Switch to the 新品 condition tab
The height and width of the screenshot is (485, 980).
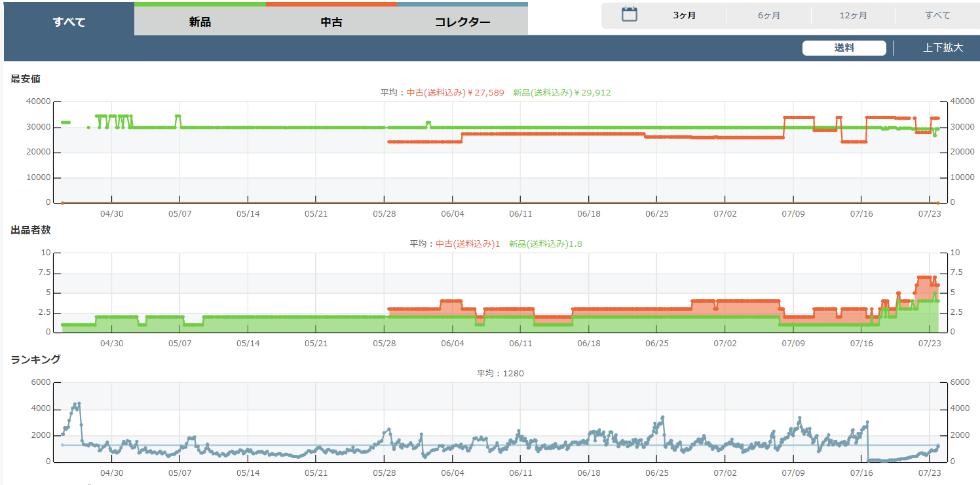(200, 22)
